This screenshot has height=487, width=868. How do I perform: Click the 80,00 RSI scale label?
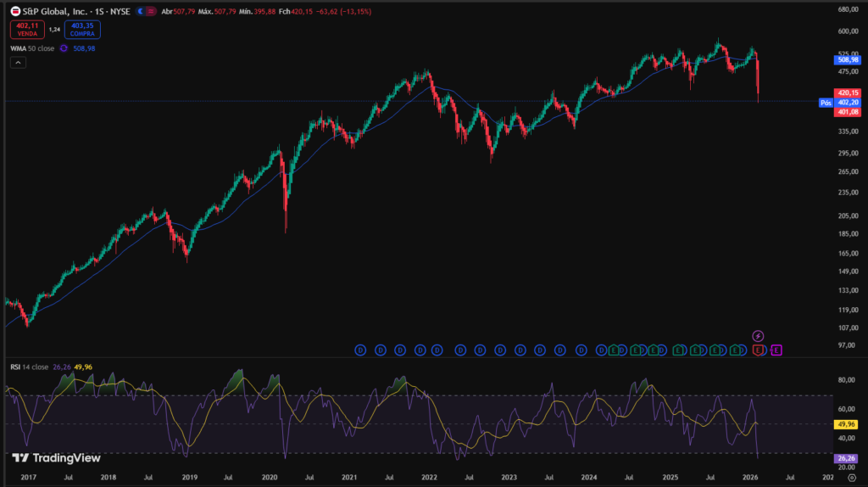(x=847, y=380)
